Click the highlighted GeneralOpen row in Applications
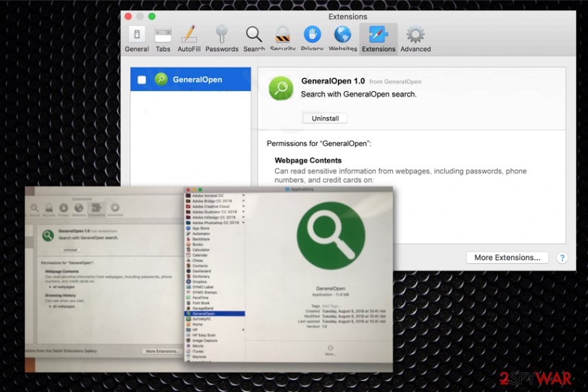 (215, 314)
